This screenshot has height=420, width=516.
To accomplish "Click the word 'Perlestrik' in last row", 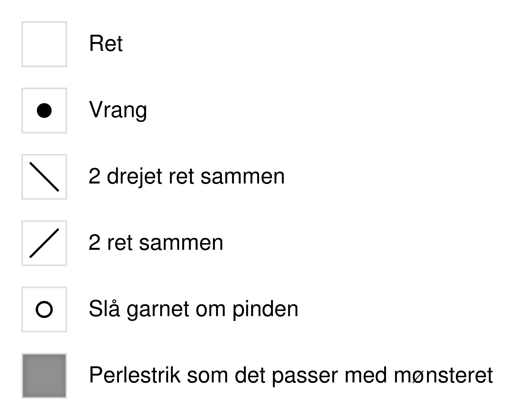I will [x=135, y=375].
